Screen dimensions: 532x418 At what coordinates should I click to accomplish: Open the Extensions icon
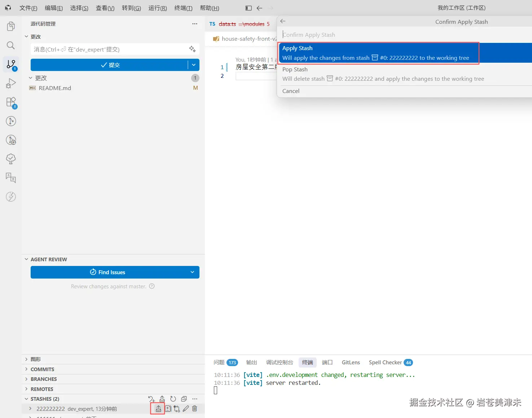tap(11, 102)
